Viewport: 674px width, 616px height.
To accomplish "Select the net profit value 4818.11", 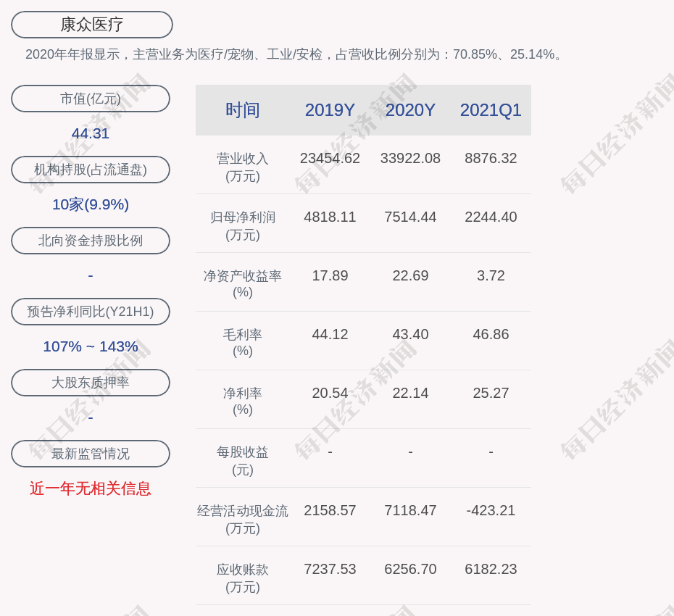I will [330, 217].
